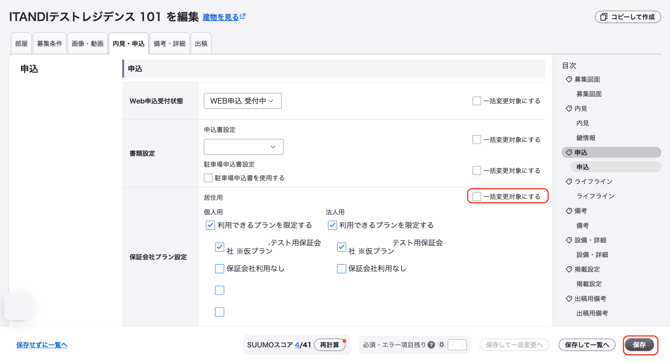670x363 pixels.
Task: Enable 一括変更対象にする for 申込書設定 row
Action: 476,140
